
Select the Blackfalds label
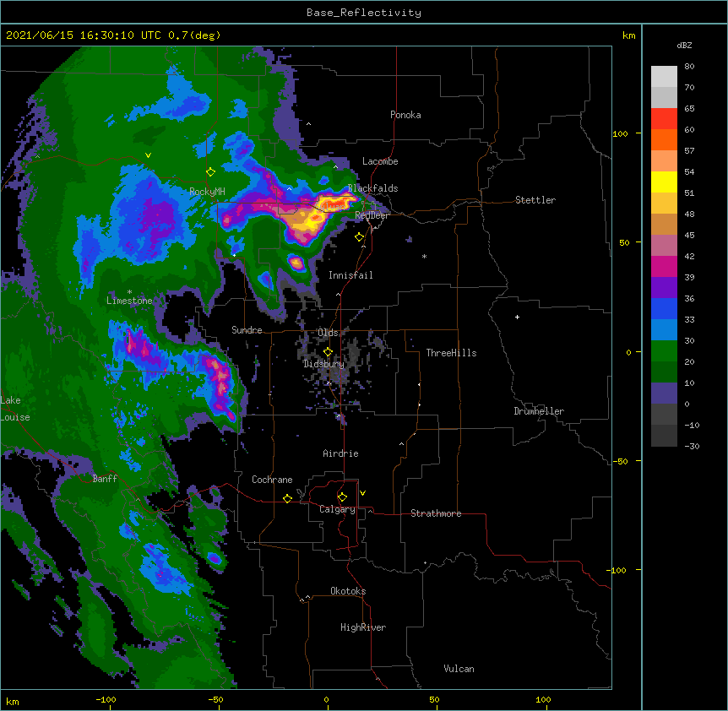(x=372, y=188)
